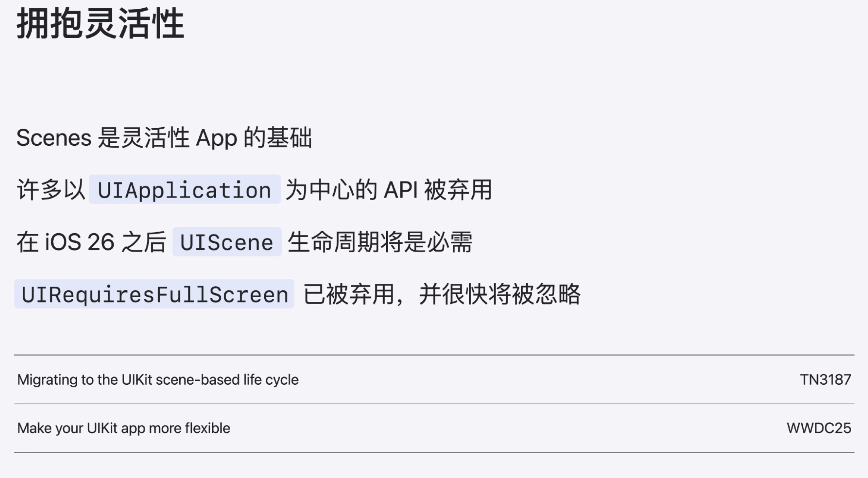The width and height of the screenshot is (868, 478).
Task: Open Make your UIKit app more flexible
Action: [x=124, y=428]
